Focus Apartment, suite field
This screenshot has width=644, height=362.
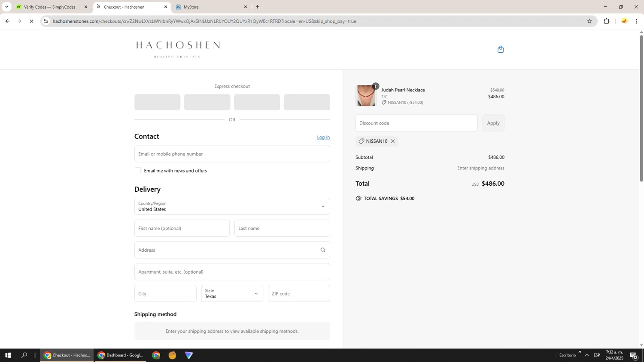pyautogui.click(x=232, y=271)
